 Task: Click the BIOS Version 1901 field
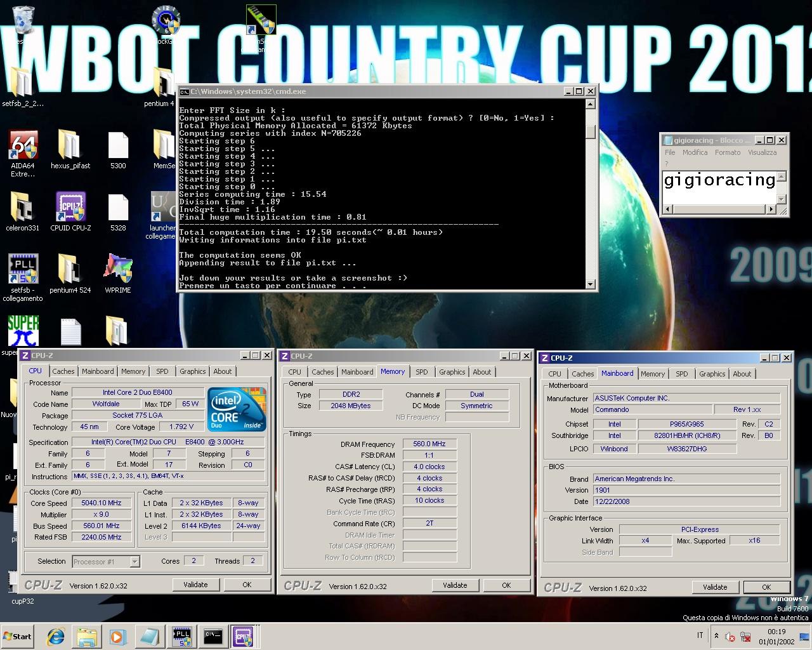tap(686, 490)
